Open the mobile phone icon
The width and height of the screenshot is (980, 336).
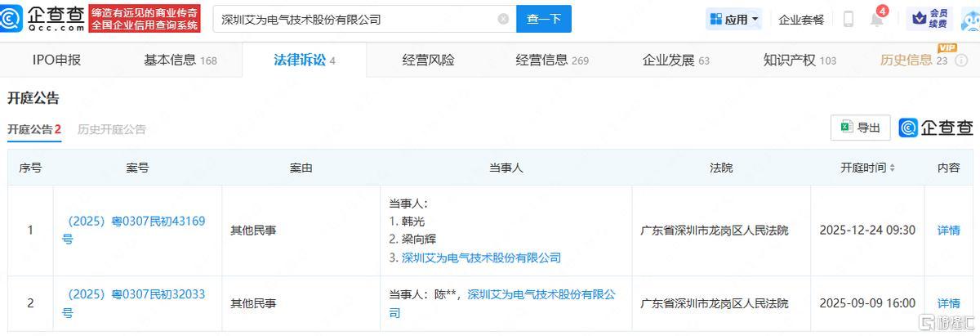(849, 19)
